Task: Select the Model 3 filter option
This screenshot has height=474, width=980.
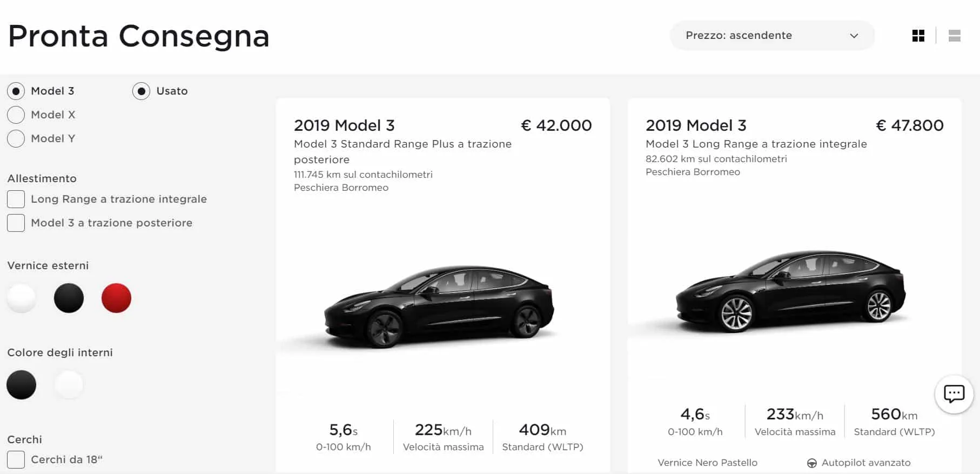Action: click(16, 91)
